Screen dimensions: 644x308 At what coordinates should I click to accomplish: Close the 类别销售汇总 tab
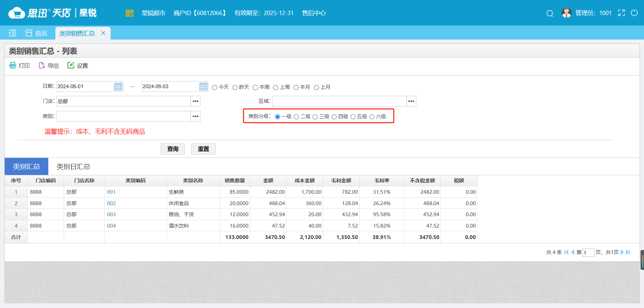click(x=103, y=33)
